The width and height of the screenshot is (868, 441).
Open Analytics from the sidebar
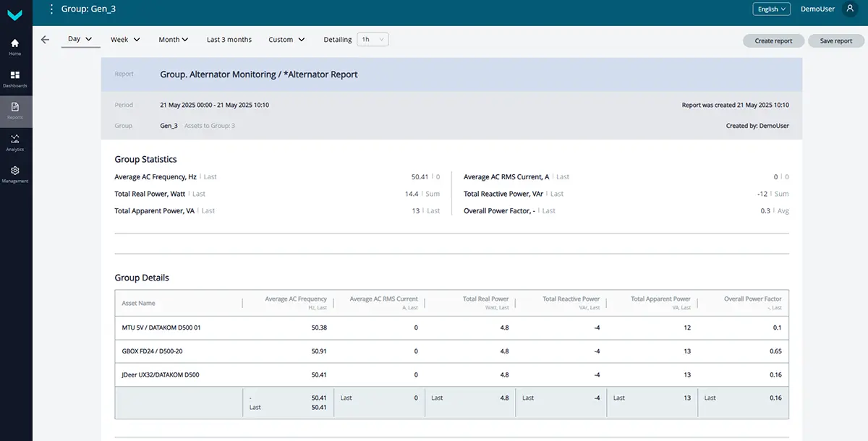point(15,142)
